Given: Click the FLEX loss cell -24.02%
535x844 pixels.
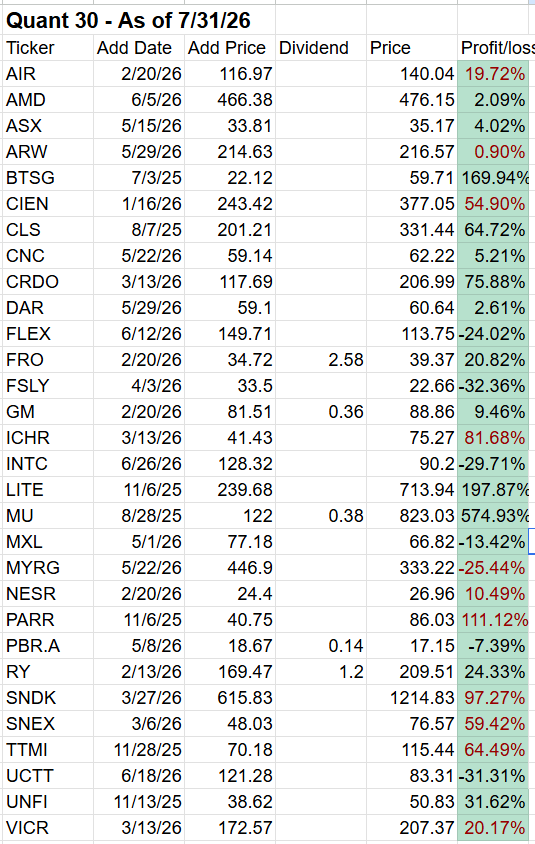Looking at the screenshot, I should [496, 334].
